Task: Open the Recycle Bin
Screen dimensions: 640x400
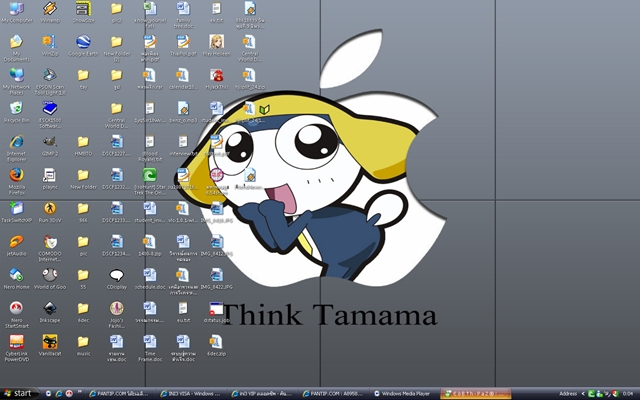Action: point(17,112)
